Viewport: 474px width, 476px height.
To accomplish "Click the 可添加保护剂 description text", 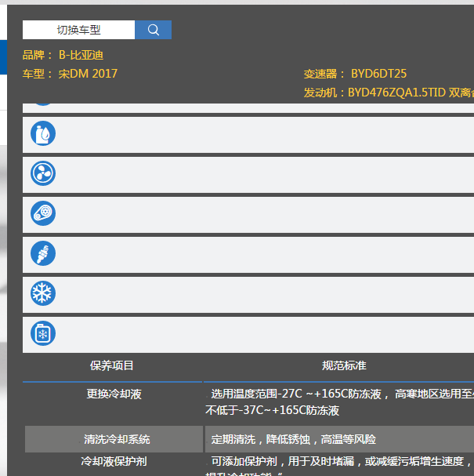I will click(x=342, y=461).
